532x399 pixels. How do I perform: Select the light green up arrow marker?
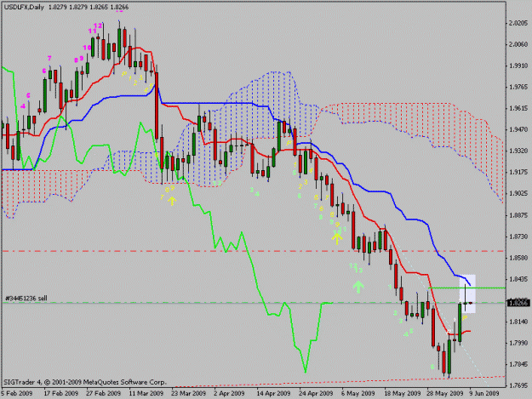(x=358, y=287)
